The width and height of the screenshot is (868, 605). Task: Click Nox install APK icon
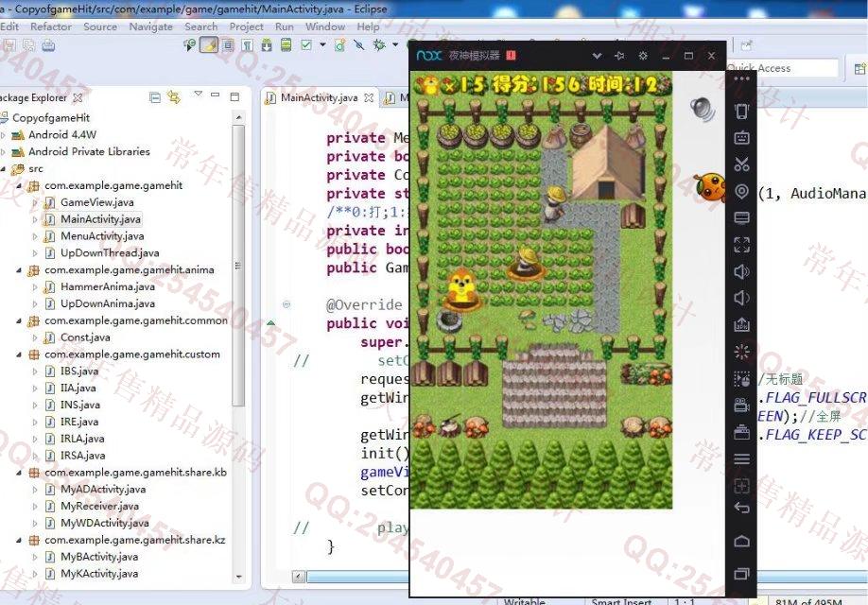click(742, 325)
